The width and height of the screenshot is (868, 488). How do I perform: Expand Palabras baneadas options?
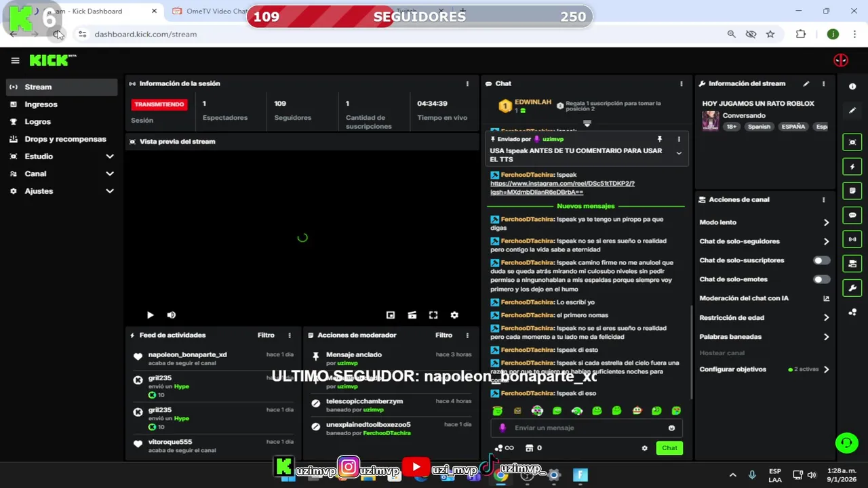click(x=826, y=337)
